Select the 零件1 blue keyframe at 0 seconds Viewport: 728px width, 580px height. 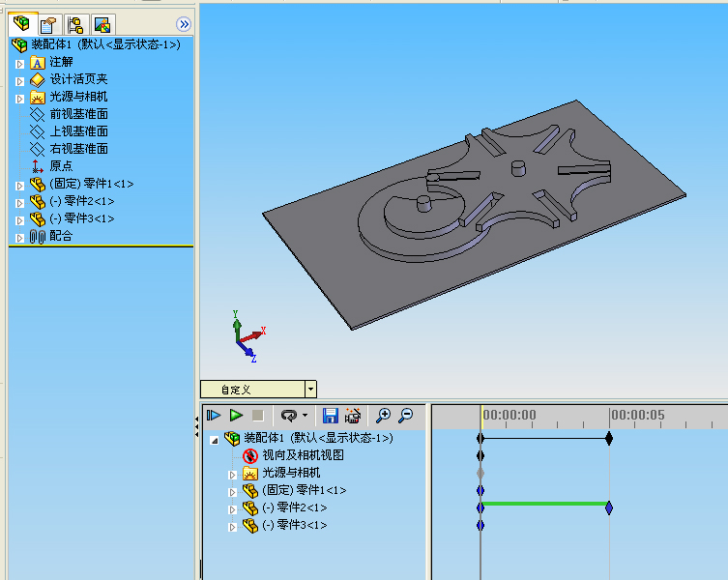tap(480, 490)
